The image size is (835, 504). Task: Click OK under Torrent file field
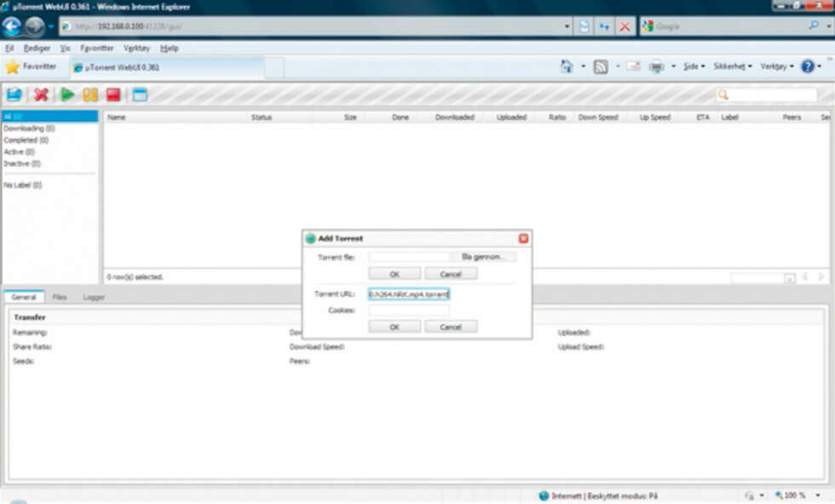pyautogui.click(x=394, y=274)
